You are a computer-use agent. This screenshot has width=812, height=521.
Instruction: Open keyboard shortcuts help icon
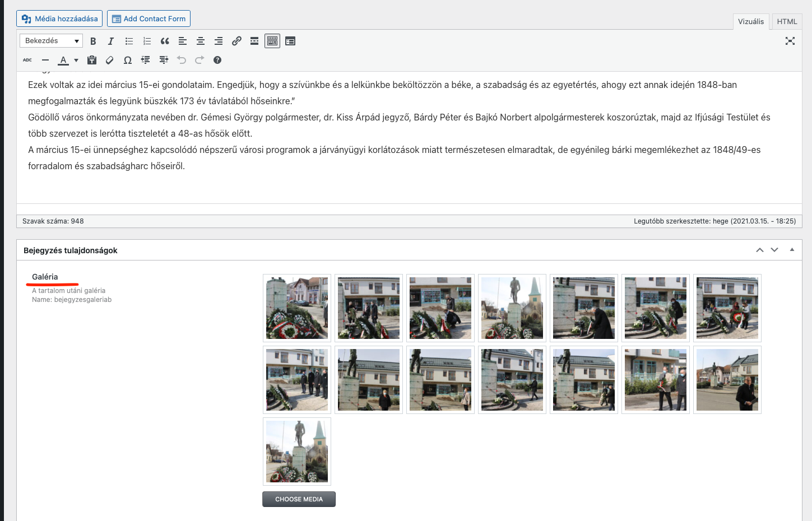pos(217,60)
